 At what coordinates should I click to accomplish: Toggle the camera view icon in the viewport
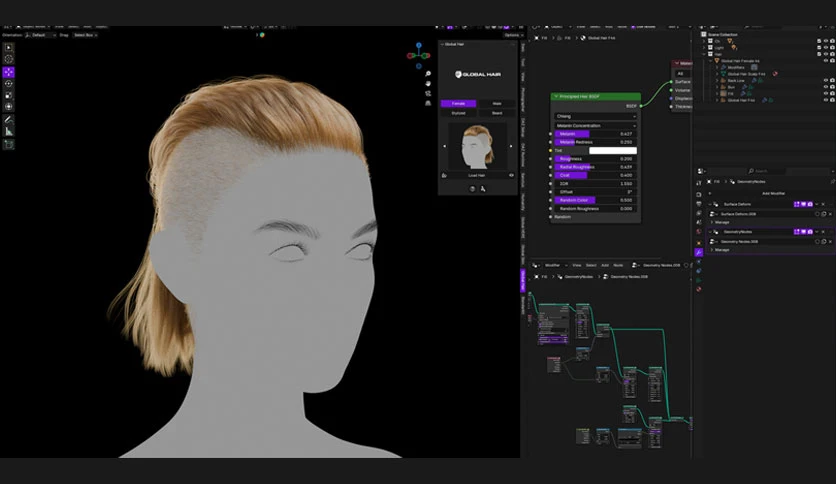pos(428,93)
